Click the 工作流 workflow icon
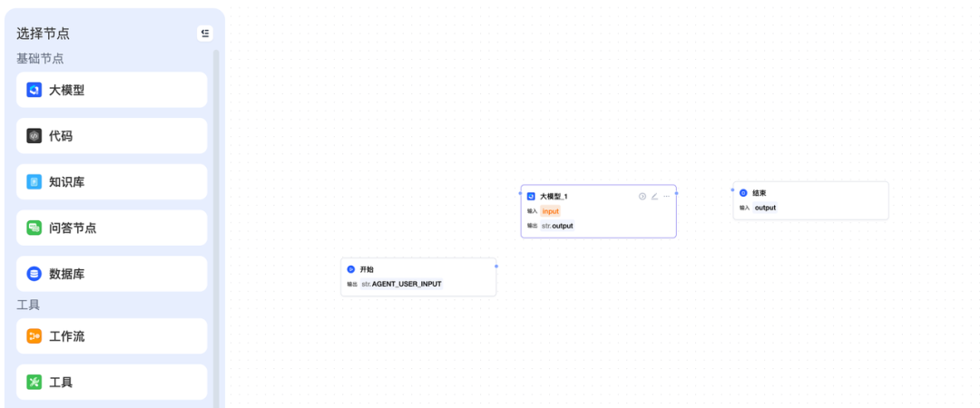980x408 pixels. (34, 336)
